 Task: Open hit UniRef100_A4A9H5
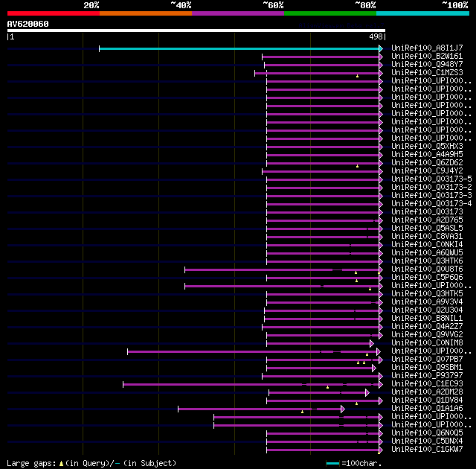427,154
